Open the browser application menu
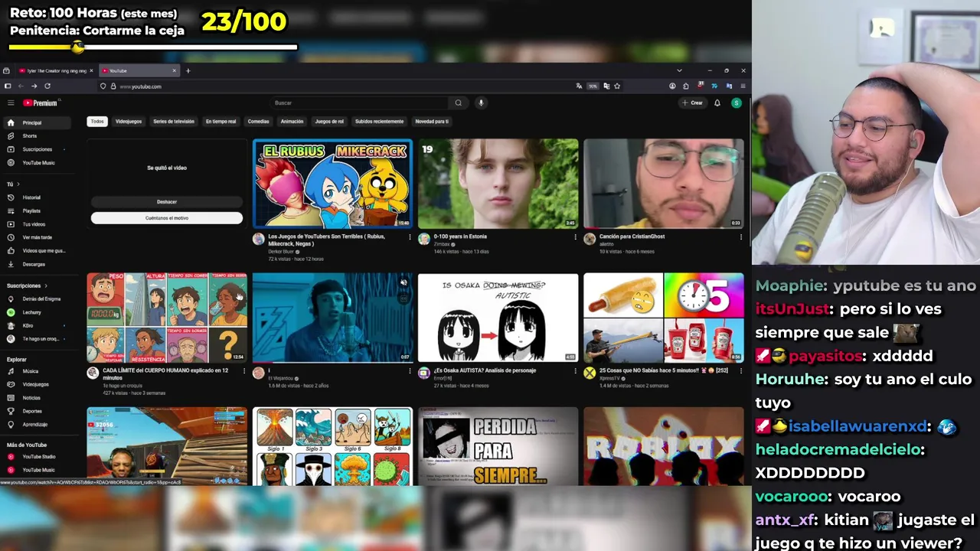Viewport: 980px width, 551px height. coord(742,86)
